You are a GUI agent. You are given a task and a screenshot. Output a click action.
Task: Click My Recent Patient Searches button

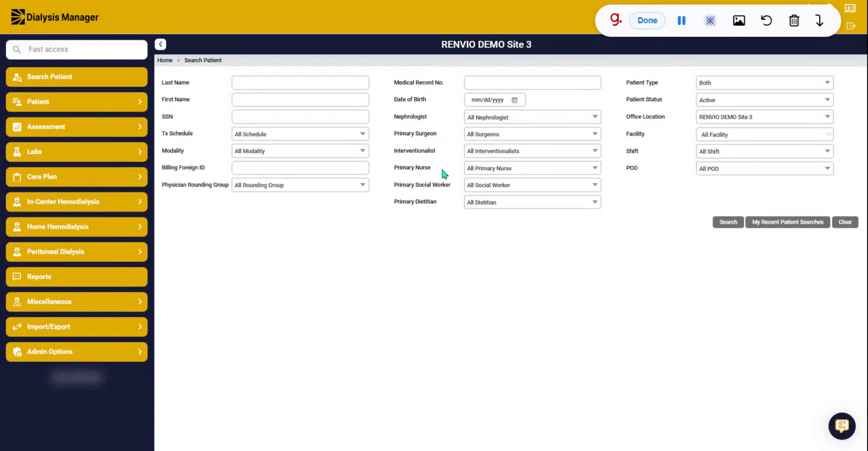(787, 222)
